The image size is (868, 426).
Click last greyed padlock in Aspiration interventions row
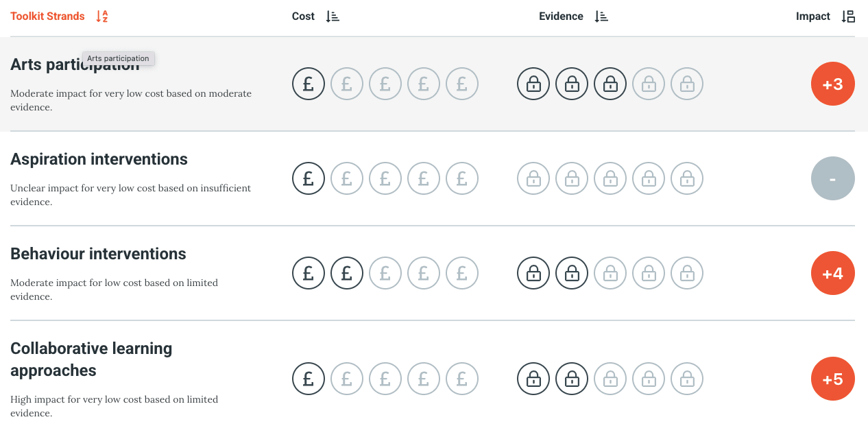tap(687, 178)
